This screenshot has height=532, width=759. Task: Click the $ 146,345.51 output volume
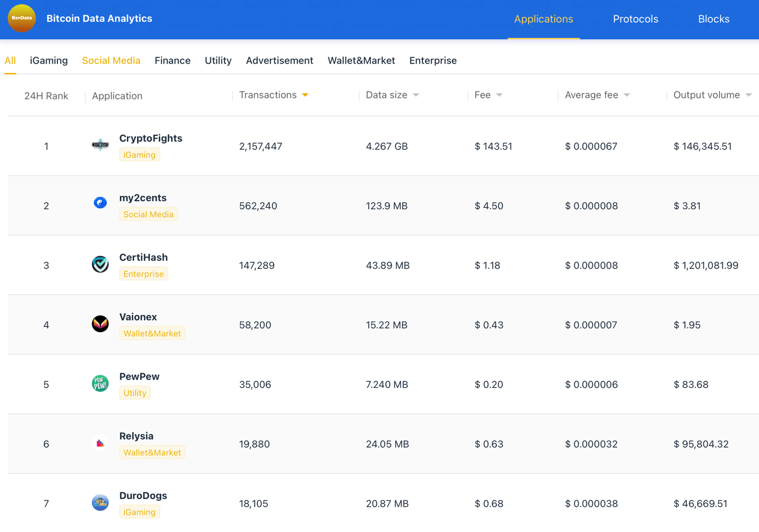pyautogui.click(x=703, y=146)
